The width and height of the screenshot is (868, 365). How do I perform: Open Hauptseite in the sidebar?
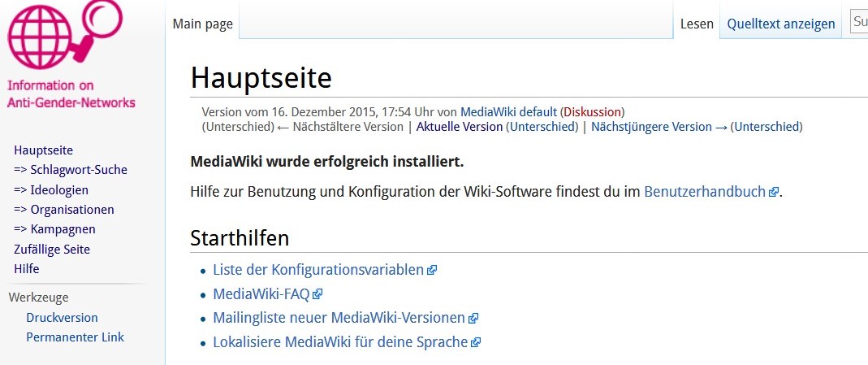(44, 150)
